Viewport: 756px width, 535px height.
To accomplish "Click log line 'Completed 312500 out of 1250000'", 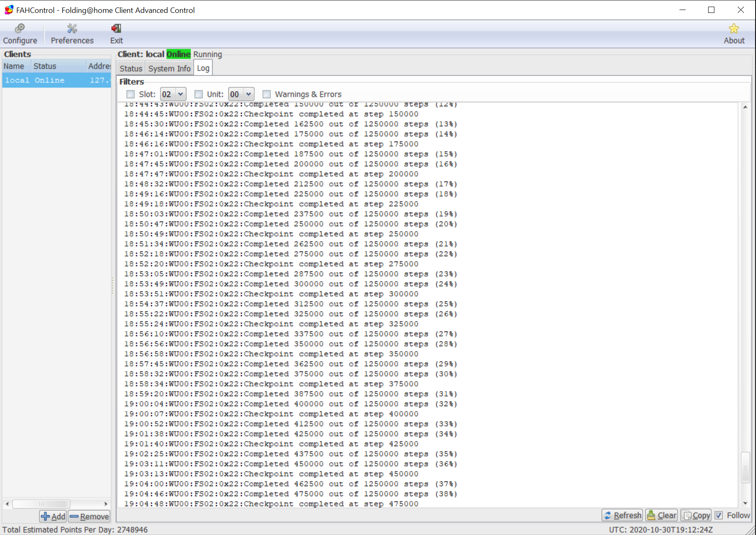I will click(x=291, y=304).
